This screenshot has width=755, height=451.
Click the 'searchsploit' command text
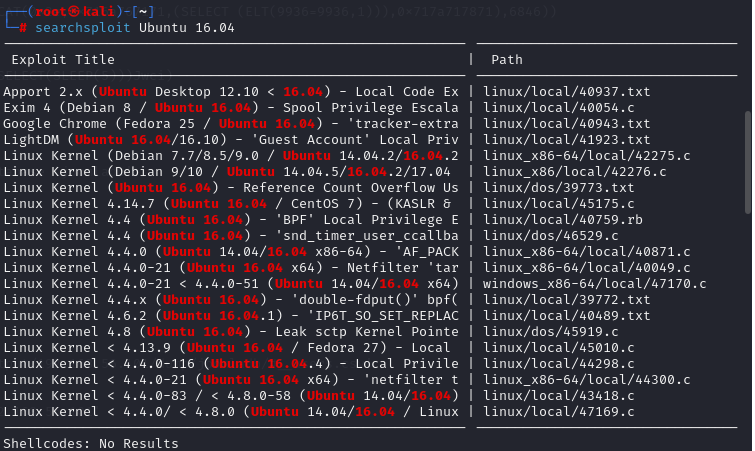coord(83,28)
